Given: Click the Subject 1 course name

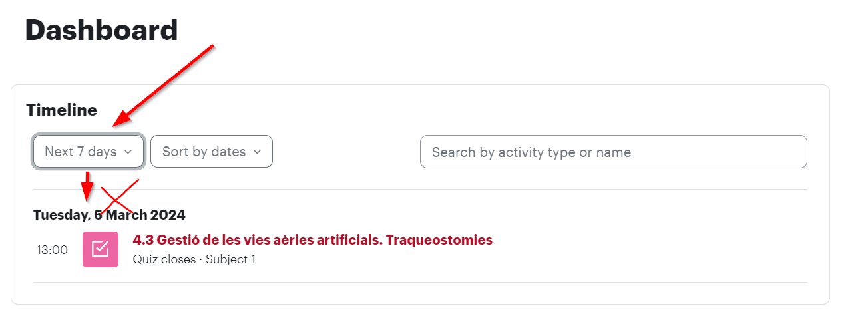Looking at the screenshot, I should [230, 259].
